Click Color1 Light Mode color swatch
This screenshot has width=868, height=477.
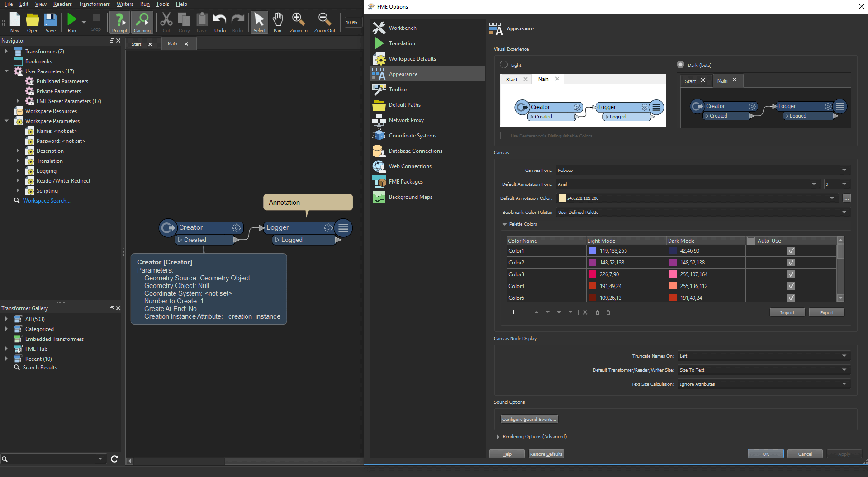pyautogui.click(x=592, y=251)
